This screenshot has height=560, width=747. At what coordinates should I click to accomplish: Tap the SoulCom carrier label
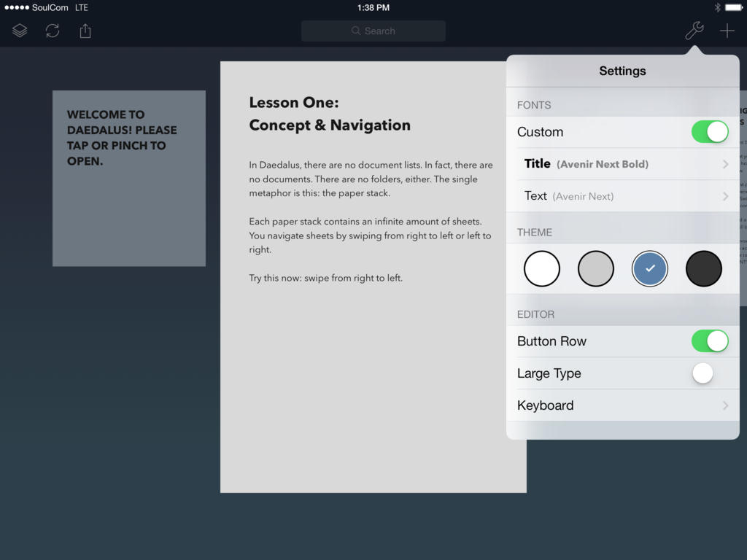pyautogui.click(x=50, y=7)
